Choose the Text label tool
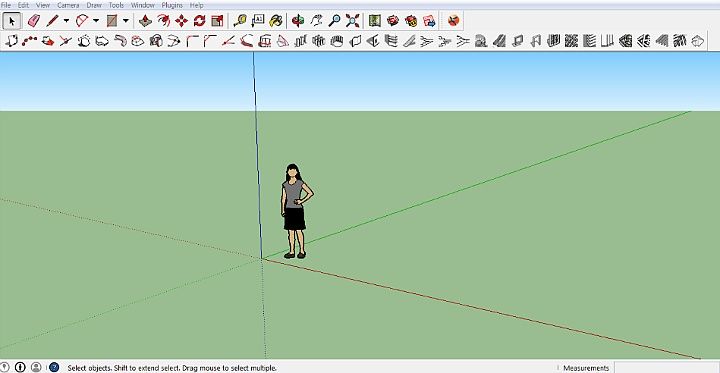Screen dimensions: 720x373 (x=258, y=21)
